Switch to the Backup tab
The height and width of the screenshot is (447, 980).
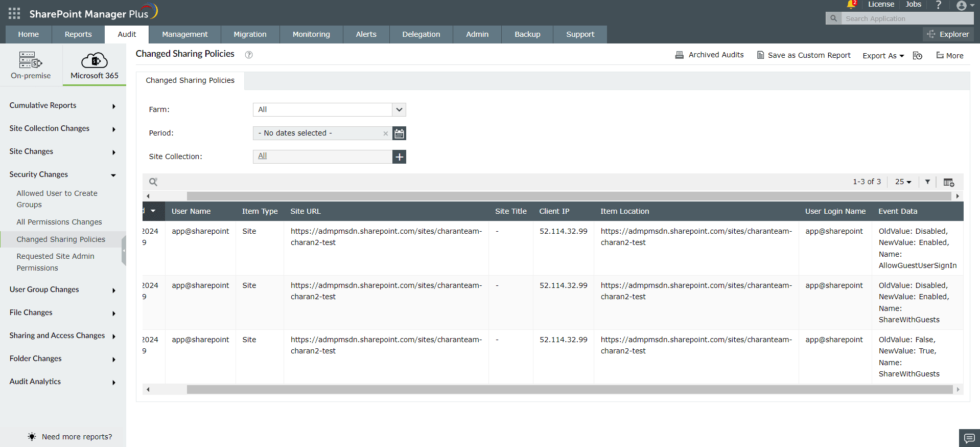[527, 34]
